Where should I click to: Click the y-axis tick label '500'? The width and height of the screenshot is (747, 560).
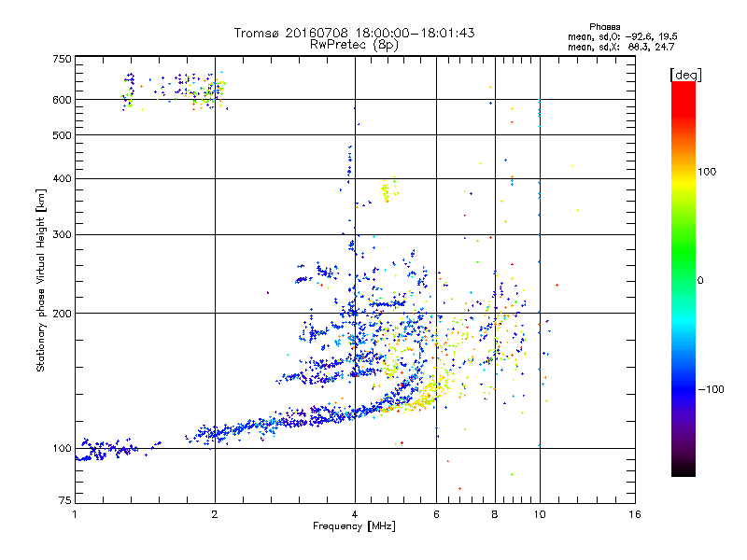click(62, 135)
